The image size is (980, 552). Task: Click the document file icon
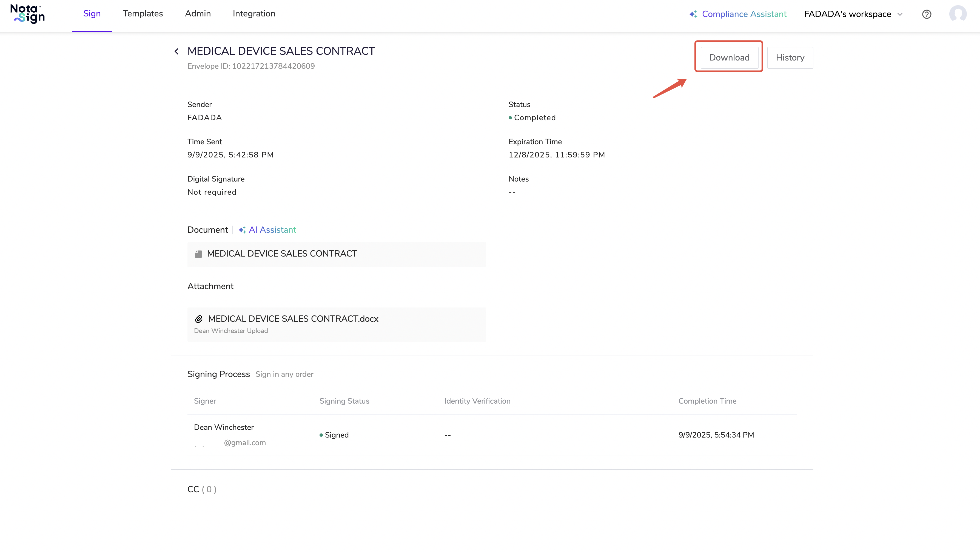click(x=198, y=254)
